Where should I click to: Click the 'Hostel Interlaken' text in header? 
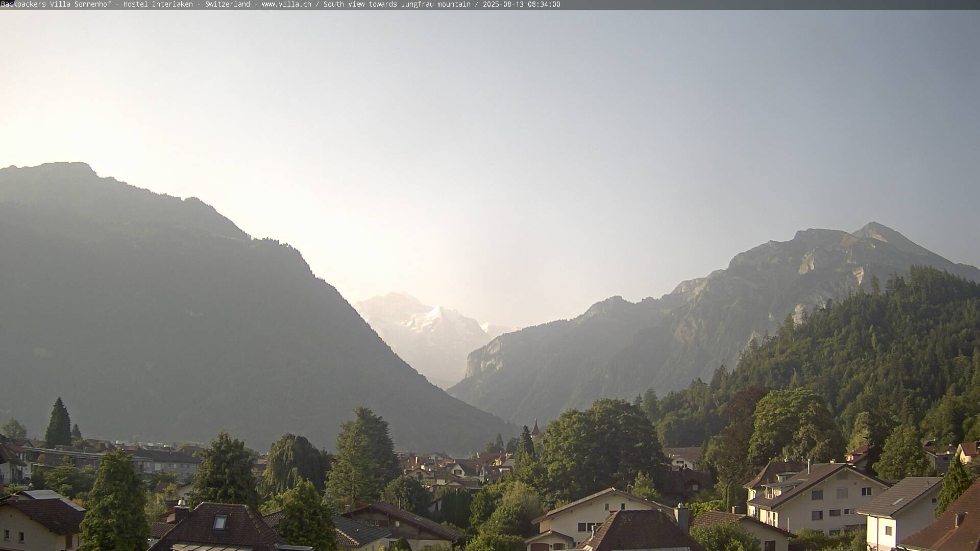(x=158, y=4)
